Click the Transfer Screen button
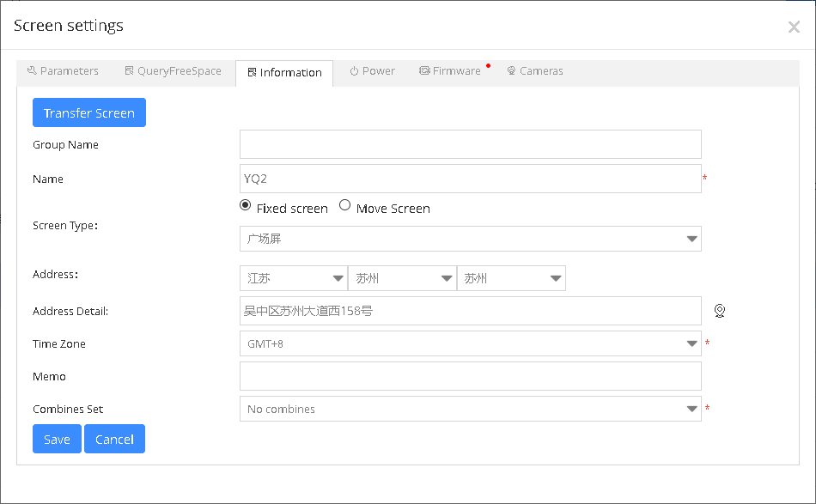 point(89,112)
